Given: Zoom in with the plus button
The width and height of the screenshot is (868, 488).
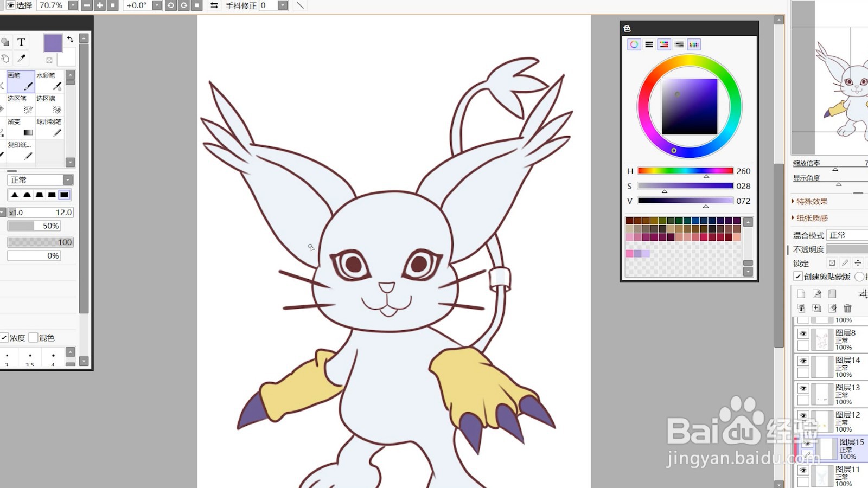Looking at the screenshot, I should 100,5.
